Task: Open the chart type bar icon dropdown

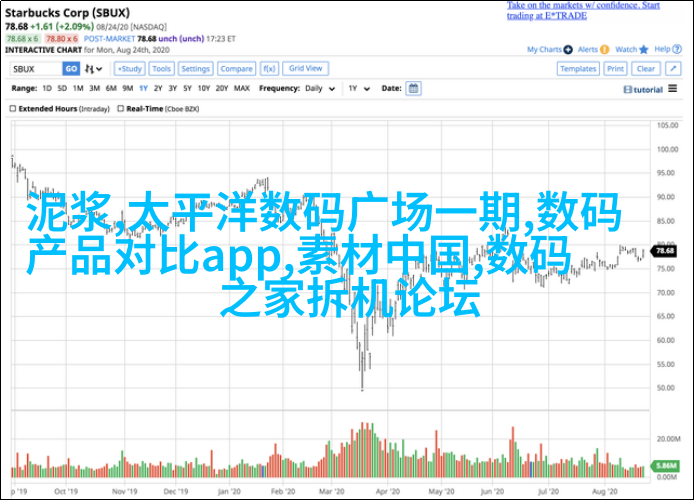Action: 94,69
